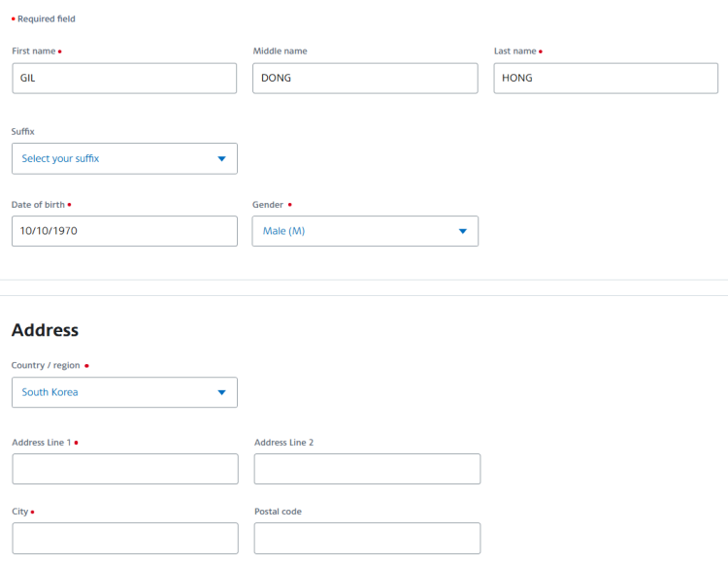The width and height of the screenshot is (728, 565).
Task: Click the Gender dropdown arrow icon
Action: coord(462,231)
